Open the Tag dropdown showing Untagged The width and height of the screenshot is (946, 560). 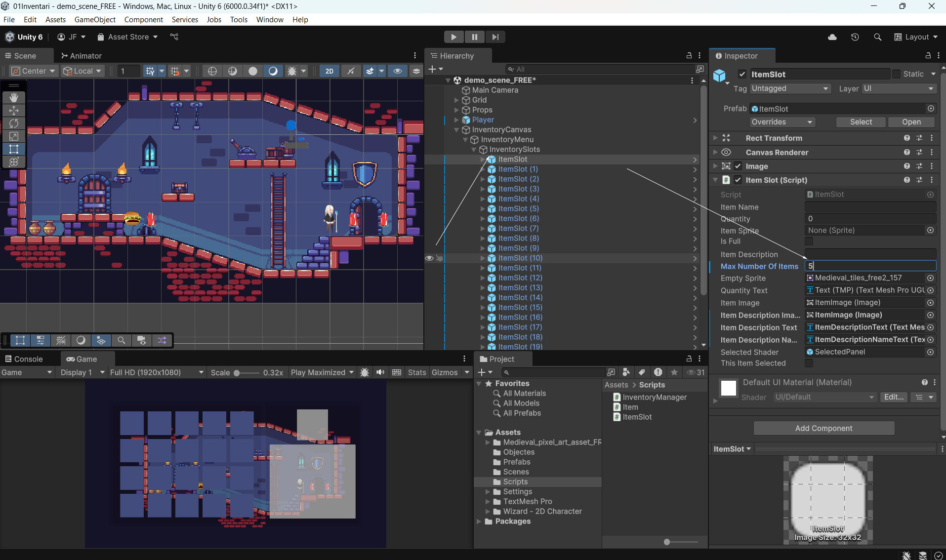tap(789, 88)
